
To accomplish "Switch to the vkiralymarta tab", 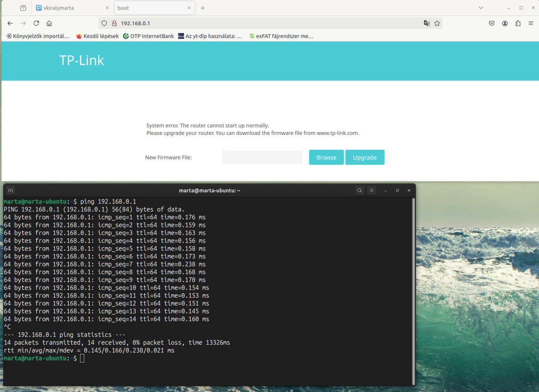I will (x=72, y=8).
